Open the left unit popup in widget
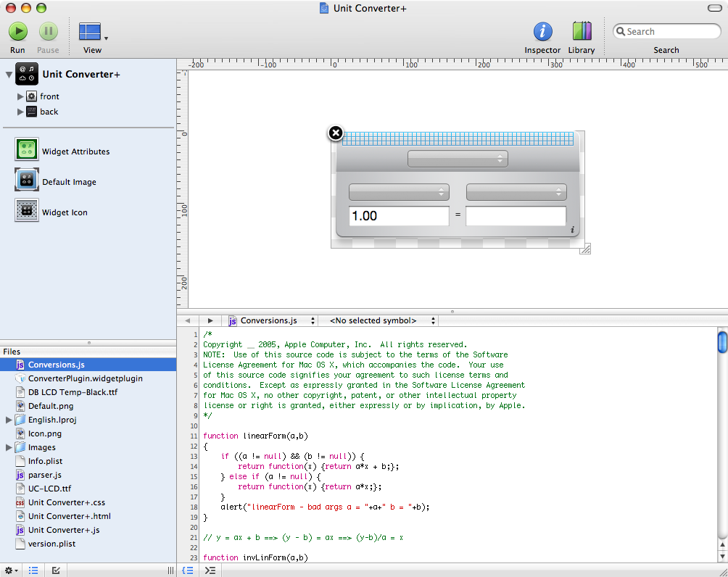The width and height of the screenshot is (728, 577). click(x=399, y=192)
